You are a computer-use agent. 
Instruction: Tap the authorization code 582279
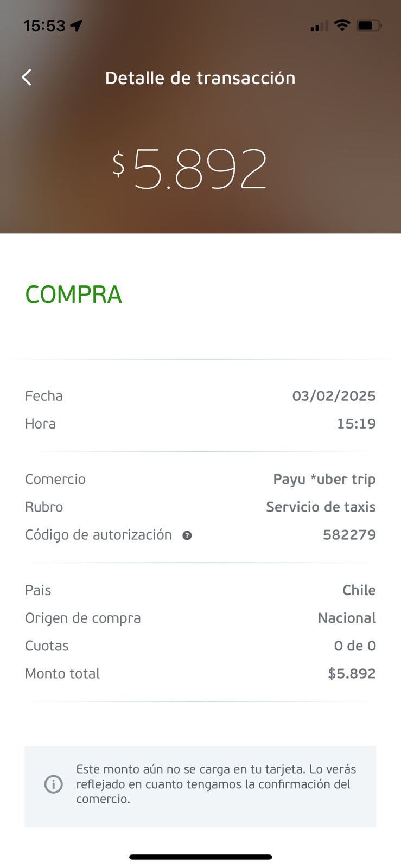click(349, 535)
